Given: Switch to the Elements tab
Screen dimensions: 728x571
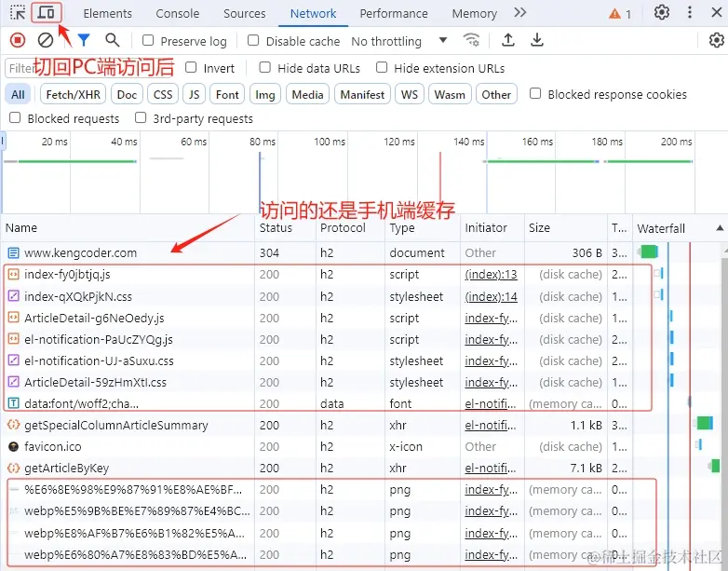Looking at the screenshot, I should [x=107, y=13].
